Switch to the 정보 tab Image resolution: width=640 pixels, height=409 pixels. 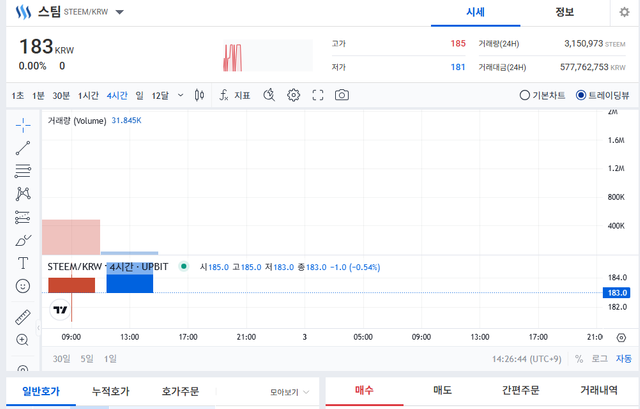click(564, 12)
